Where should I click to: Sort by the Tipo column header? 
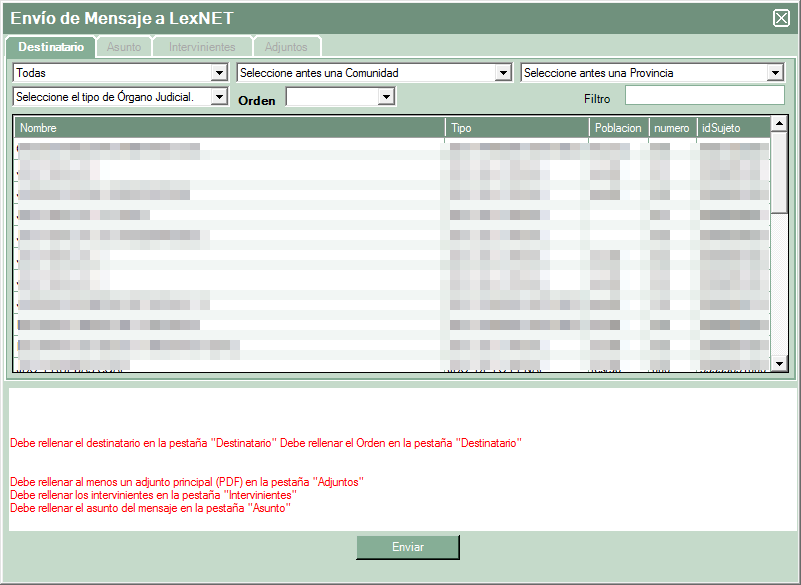point(517,128)
